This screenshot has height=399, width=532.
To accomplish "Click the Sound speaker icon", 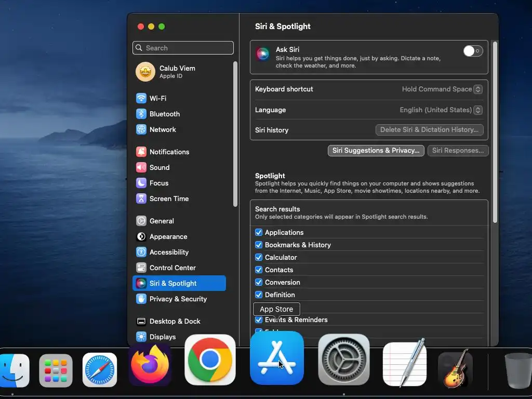I will pos(141,168).
